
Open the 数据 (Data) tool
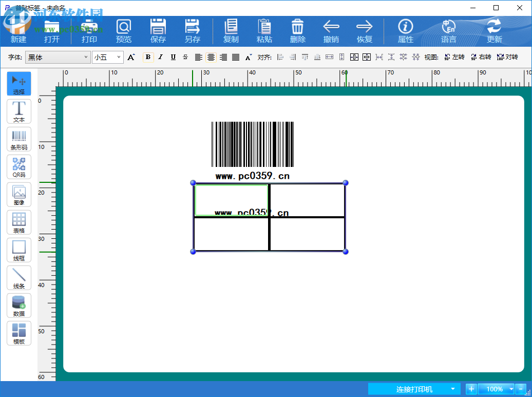(19, 306)
